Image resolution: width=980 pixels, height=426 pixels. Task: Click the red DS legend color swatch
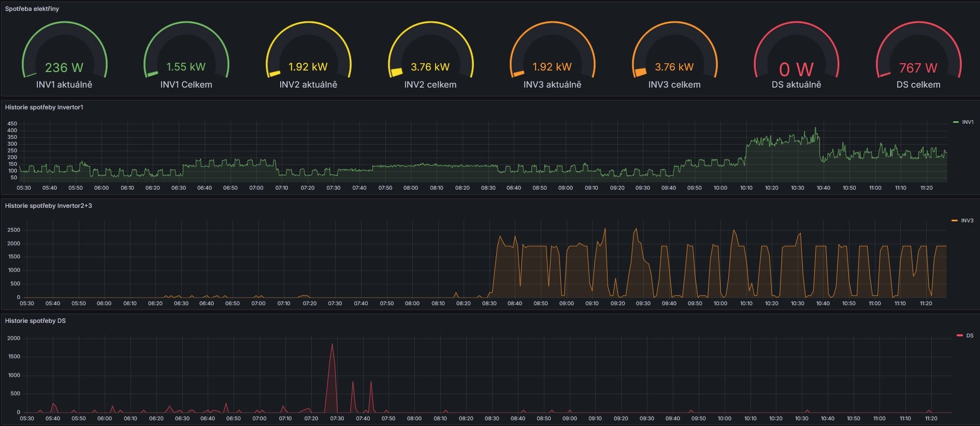tap(959, 336)
